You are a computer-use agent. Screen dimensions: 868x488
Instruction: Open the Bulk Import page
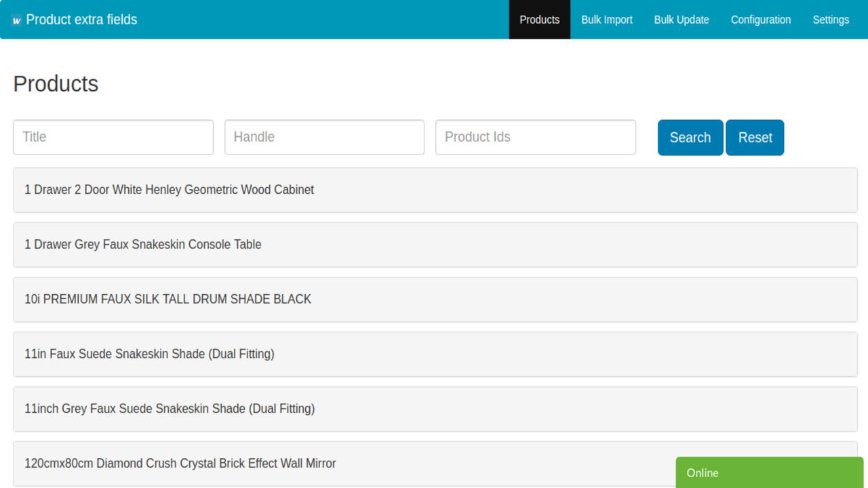(x=606, y=20)
